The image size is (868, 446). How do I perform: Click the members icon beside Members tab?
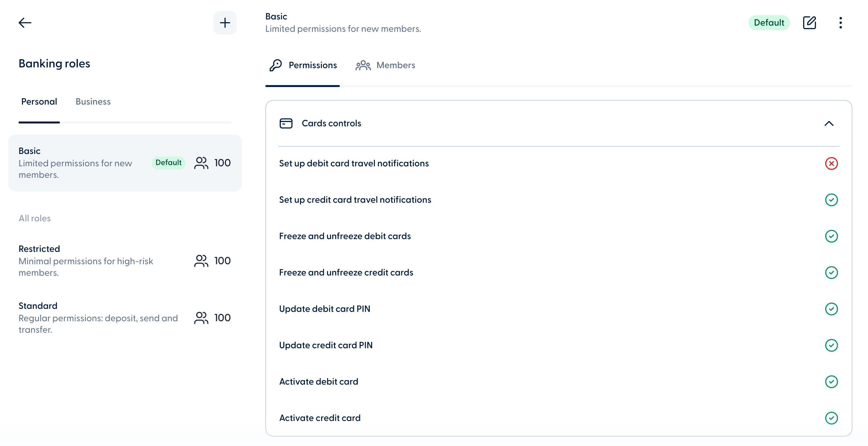363,65
